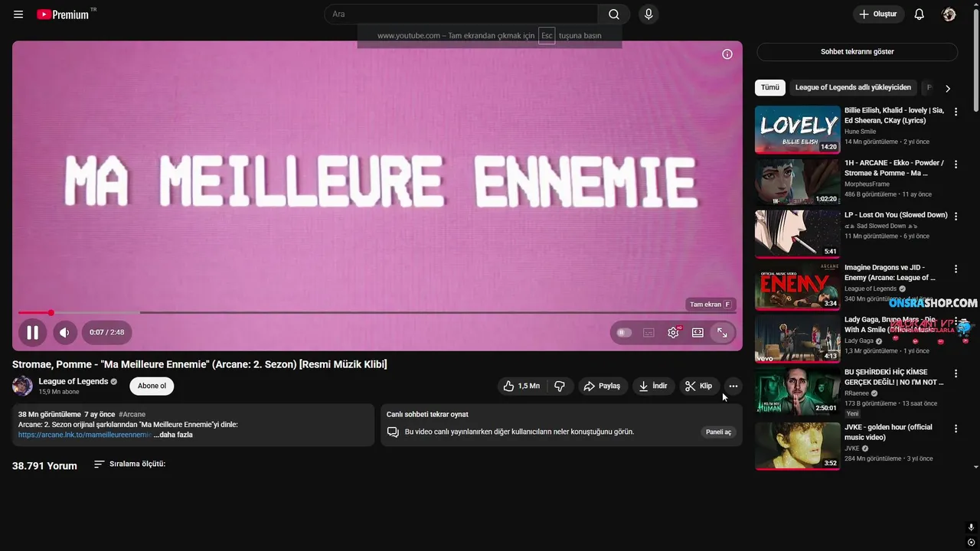Switch to theater mode
Screen dimensions: 980x551
[697, 333]
